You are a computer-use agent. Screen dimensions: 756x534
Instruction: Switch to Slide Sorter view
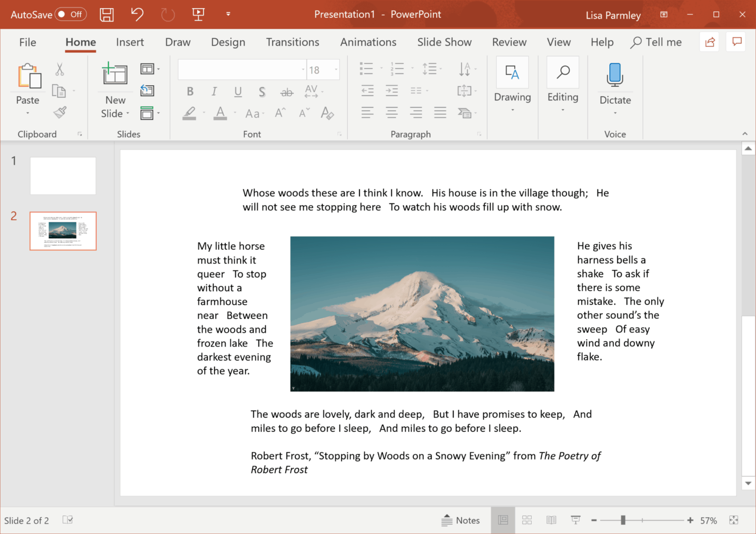[527, 520]
